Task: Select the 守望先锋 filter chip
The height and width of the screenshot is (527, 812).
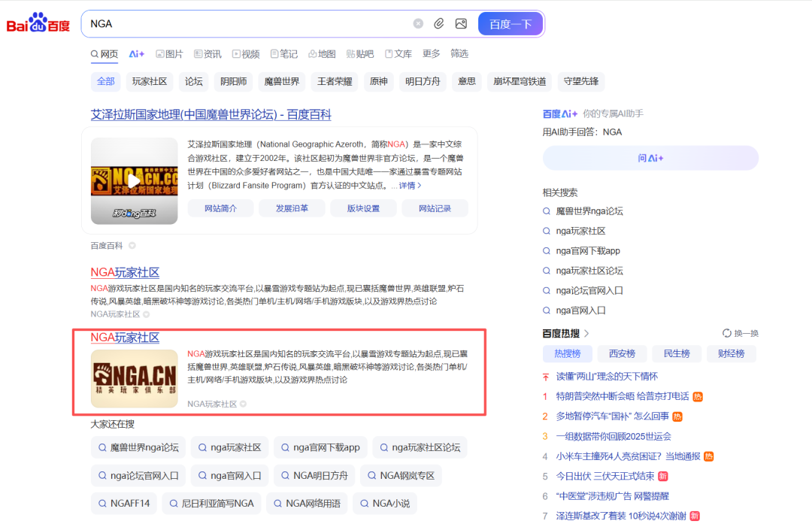Action: pos(581,81)
